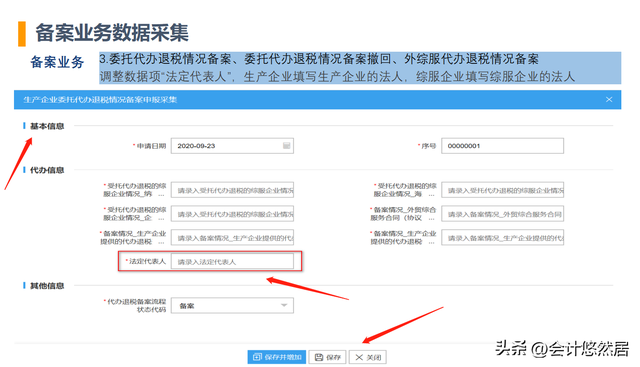The image size is (640, 367).
Task: Close the 生产企业委托代办退税情况备案申报采集 dialog
Action: pos(609,100)
